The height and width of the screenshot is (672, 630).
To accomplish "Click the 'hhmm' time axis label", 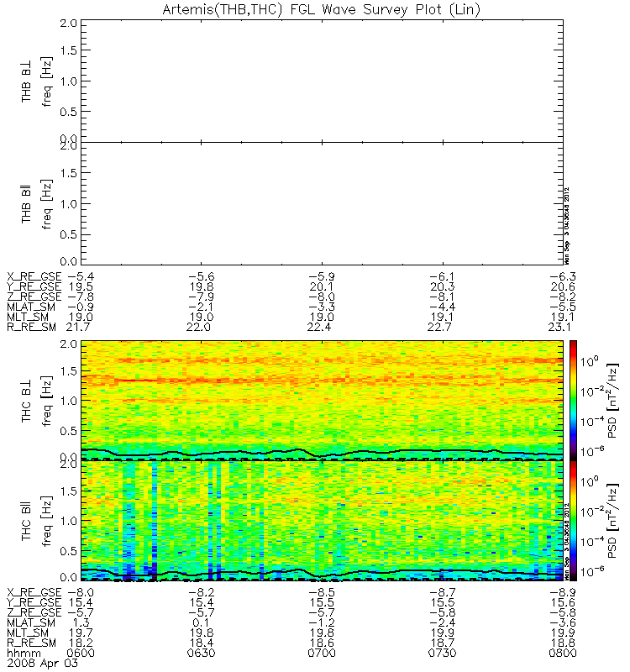I will tap(24, 654).
